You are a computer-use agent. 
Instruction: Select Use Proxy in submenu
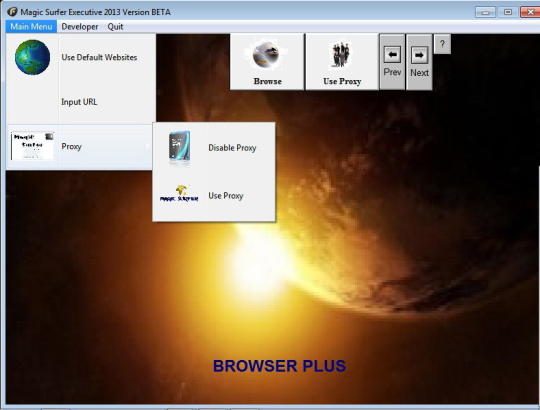coord(214,196)
